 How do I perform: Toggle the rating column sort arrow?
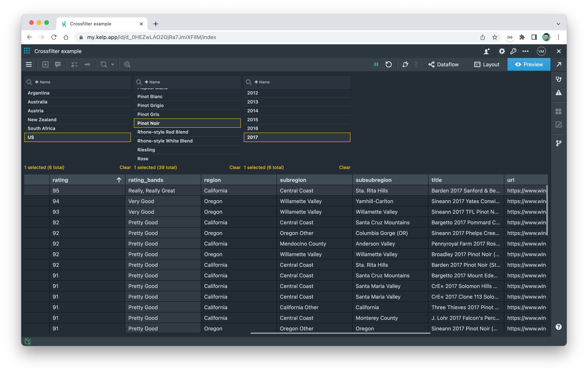pyautogui.click(x=119, y=180)
